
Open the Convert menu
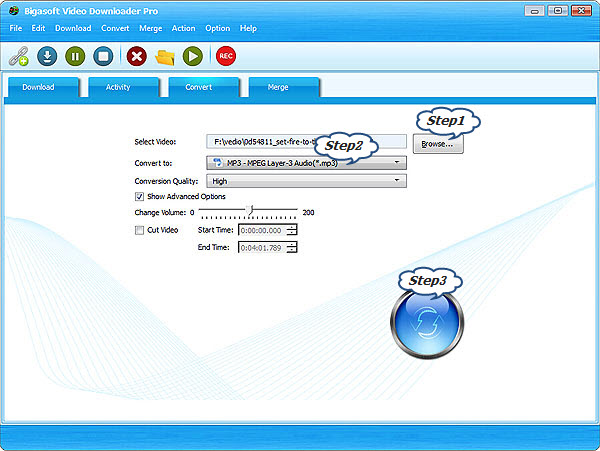tap(115, 28)
